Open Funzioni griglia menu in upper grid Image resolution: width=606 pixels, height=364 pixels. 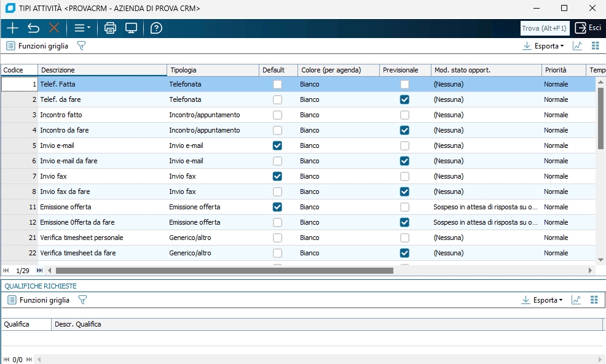(37, 46)
